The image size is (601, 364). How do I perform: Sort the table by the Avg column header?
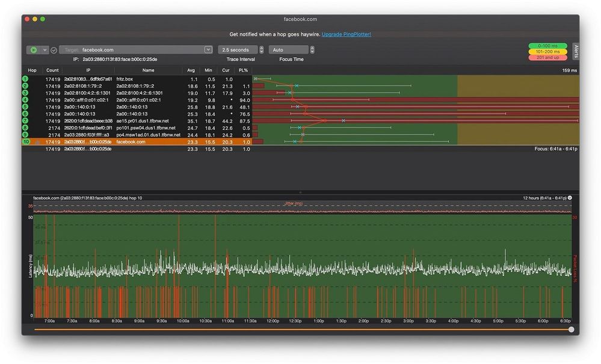point(191,70)
